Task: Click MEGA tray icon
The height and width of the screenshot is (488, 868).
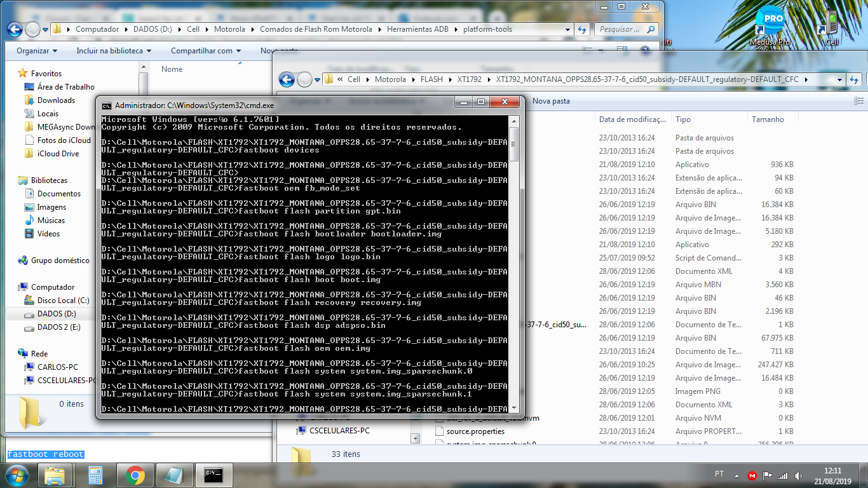Action: 752,475
